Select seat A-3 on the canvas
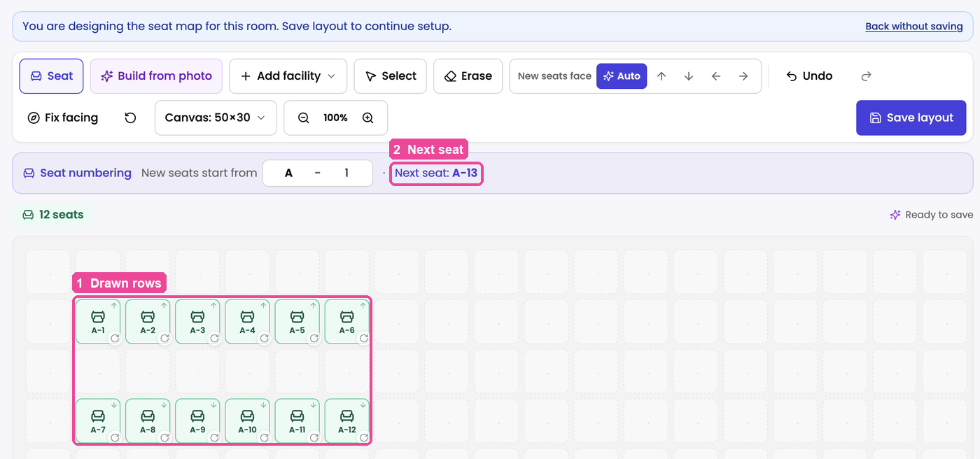The height and width of the screenshot is (459, 980). coord(197,322)
